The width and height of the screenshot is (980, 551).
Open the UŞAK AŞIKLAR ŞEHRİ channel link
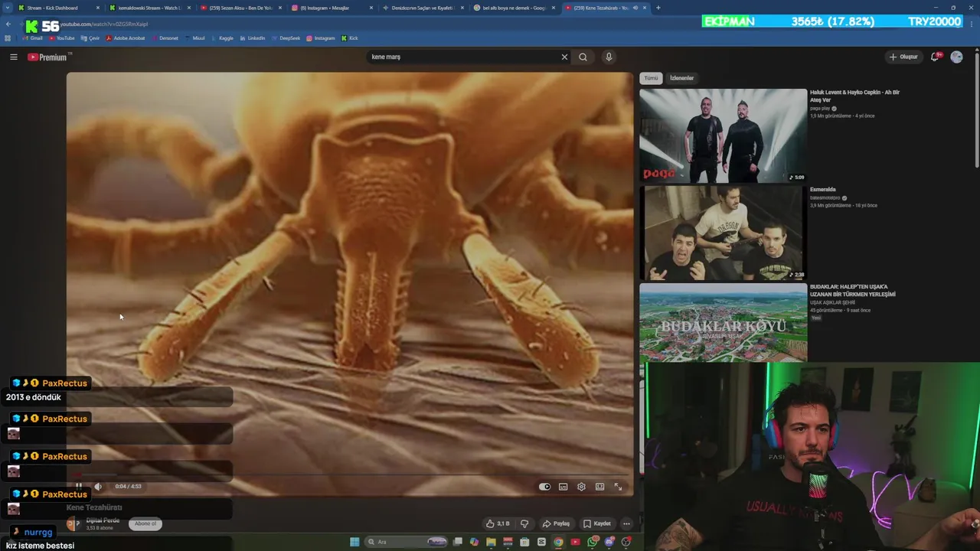pyautogui.click(x=833, y=303)
